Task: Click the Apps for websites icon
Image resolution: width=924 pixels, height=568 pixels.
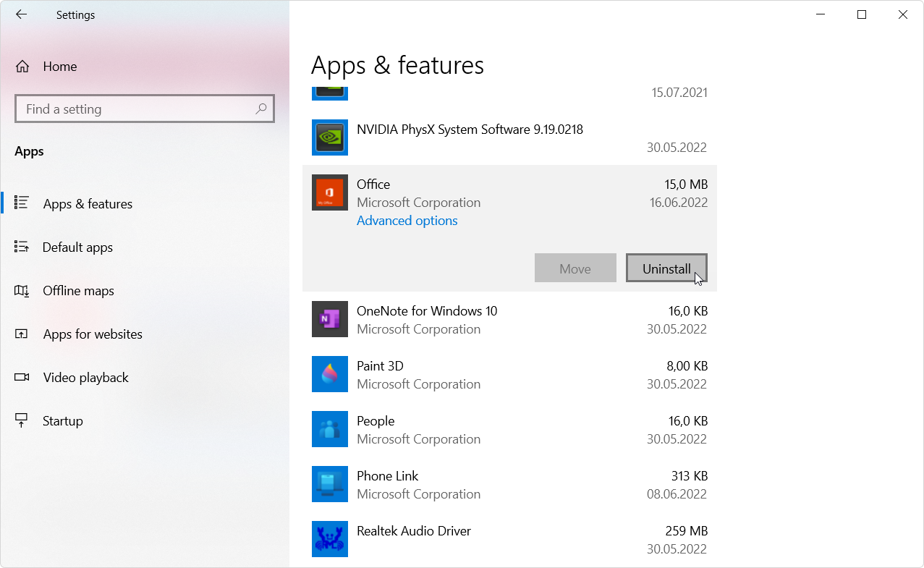Action: coord(22,334)
